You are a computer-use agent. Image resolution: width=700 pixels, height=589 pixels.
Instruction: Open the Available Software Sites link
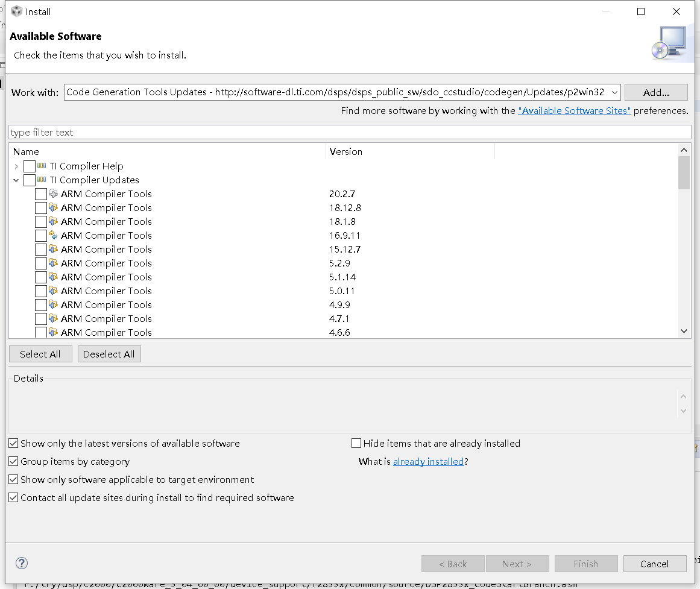574,111
